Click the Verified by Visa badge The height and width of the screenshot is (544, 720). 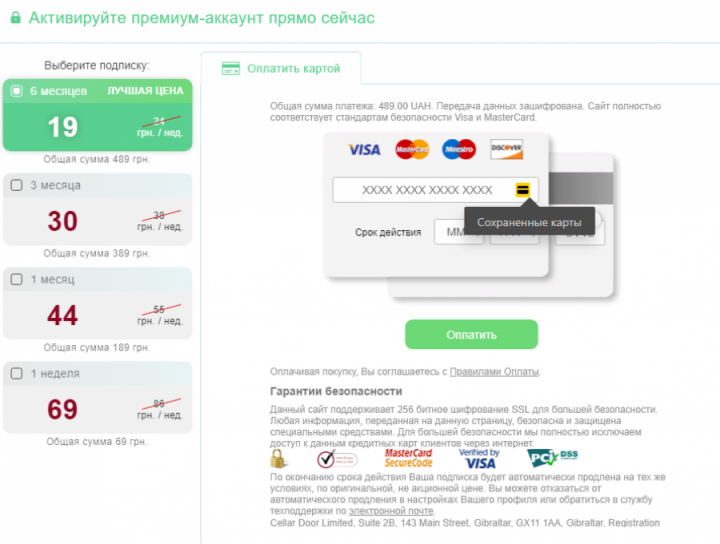tap(479, 459)
